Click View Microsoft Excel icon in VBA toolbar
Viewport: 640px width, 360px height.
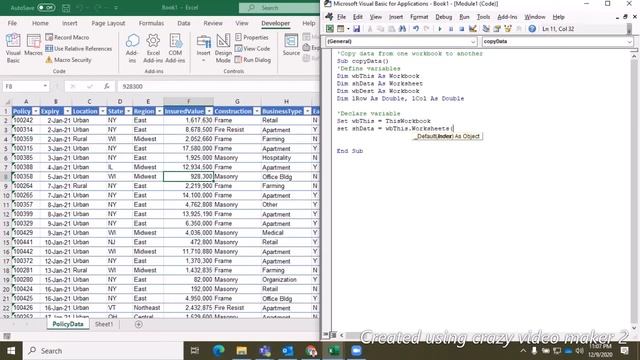tap(329, 29)
